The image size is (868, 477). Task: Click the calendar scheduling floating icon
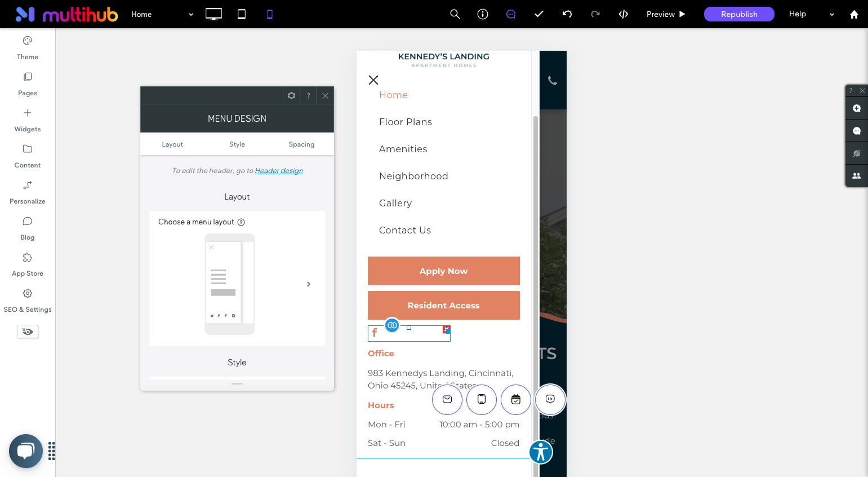(516, 399)
